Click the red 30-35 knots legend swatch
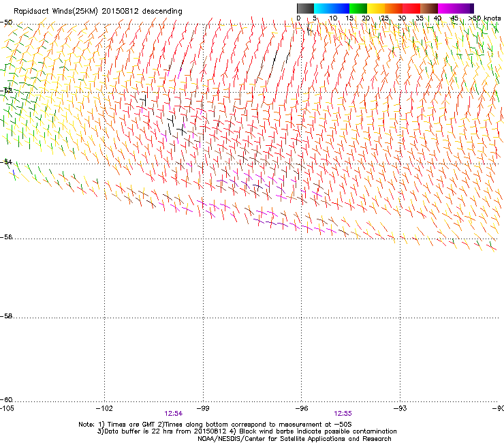Screen dimensions: 504x443 point(411,8)
